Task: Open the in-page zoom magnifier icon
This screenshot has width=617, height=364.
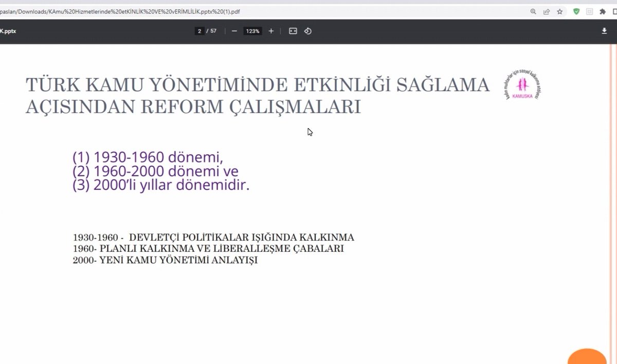Action: [x=533, y=10]
